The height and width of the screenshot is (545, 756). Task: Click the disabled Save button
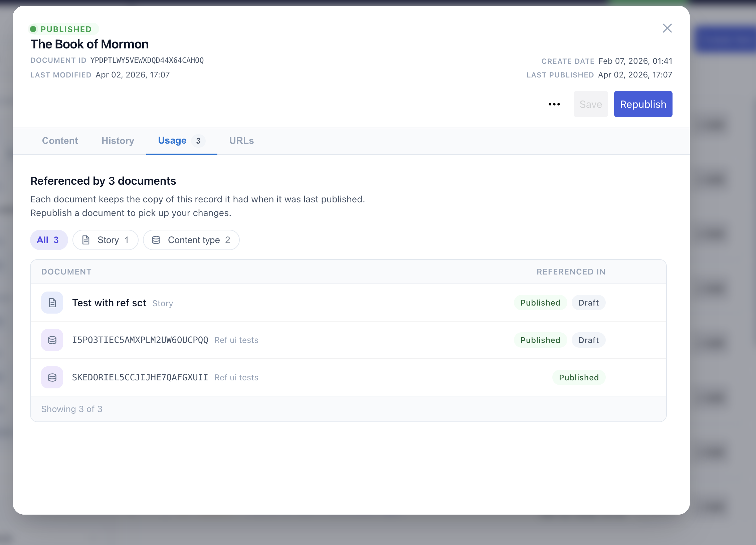click(591, 104)
